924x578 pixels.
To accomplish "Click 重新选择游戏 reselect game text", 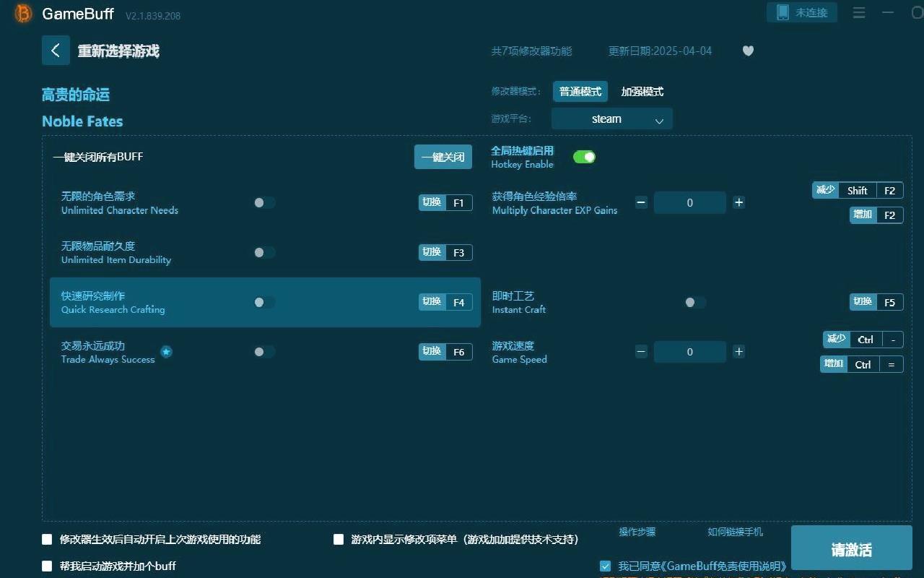I will click(x=118, y=51).
